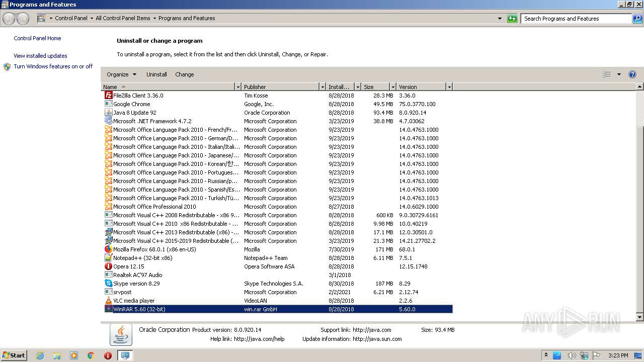Click the Control Panel breadcrumb
644x362 pixels.
tap(71, 18)
